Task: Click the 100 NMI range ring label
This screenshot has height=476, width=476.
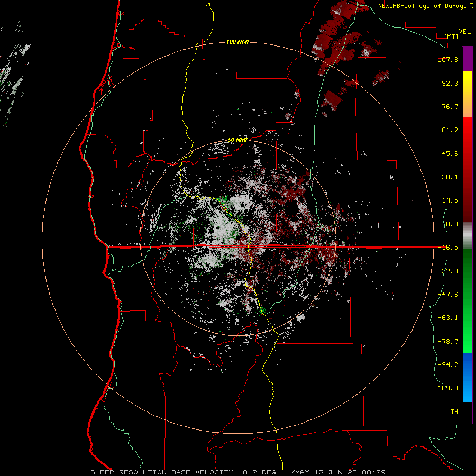Action: [237, 42]
